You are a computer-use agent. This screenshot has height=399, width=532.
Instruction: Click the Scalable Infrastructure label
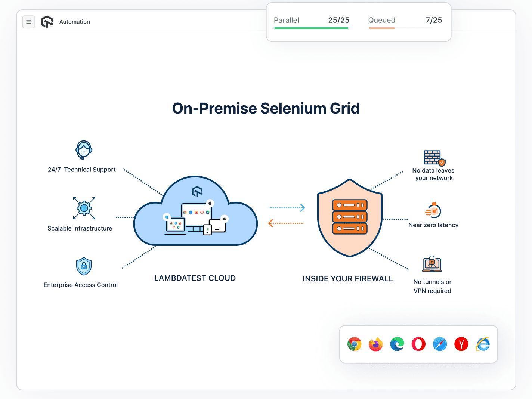pyautogui.click(x=80, y=228)
